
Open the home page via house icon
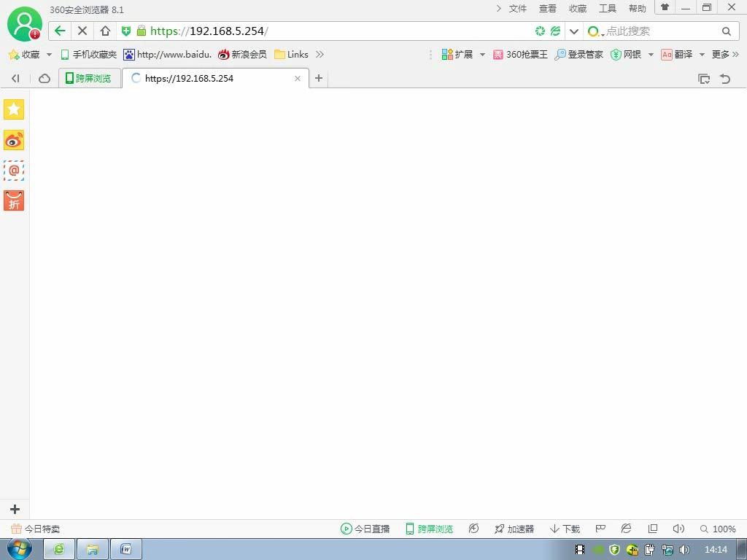click(x=105, y=31)
